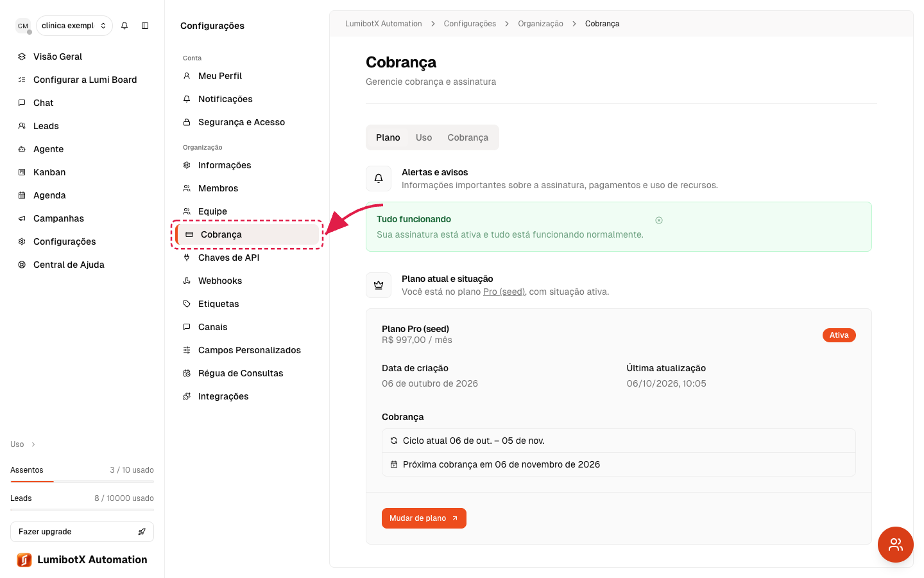Follow the 'Pro (seed)' plan link

click(x=504, y=292)
